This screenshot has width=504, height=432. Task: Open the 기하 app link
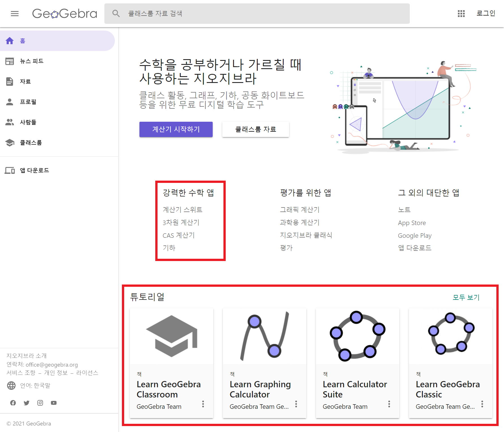click(x=169, y=248)
